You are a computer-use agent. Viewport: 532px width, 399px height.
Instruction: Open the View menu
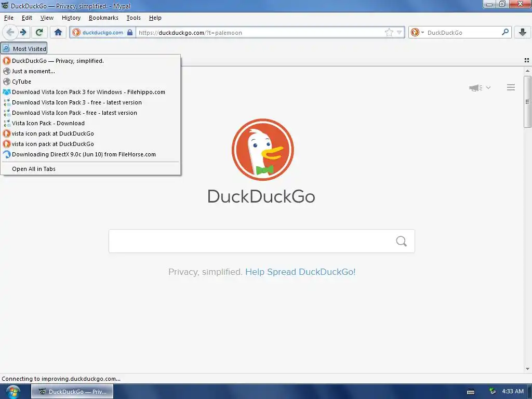point(47,18)
